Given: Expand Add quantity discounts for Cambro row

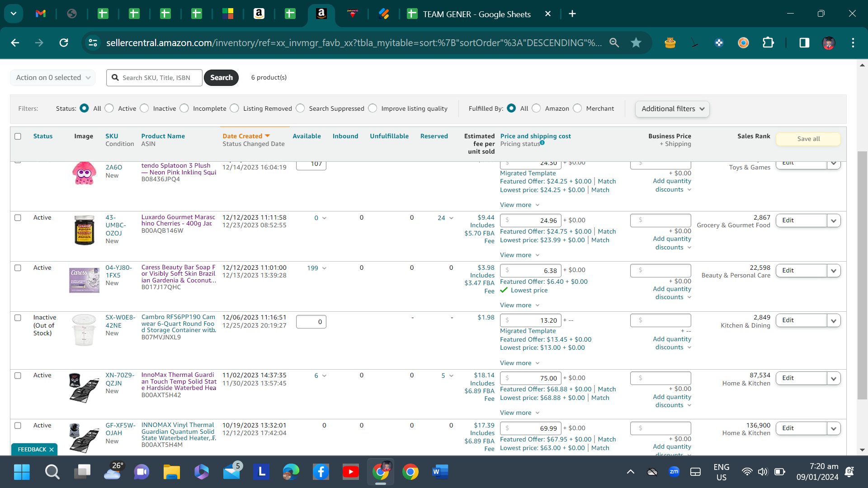Looking at the screenshot, I should coord(672,343).
